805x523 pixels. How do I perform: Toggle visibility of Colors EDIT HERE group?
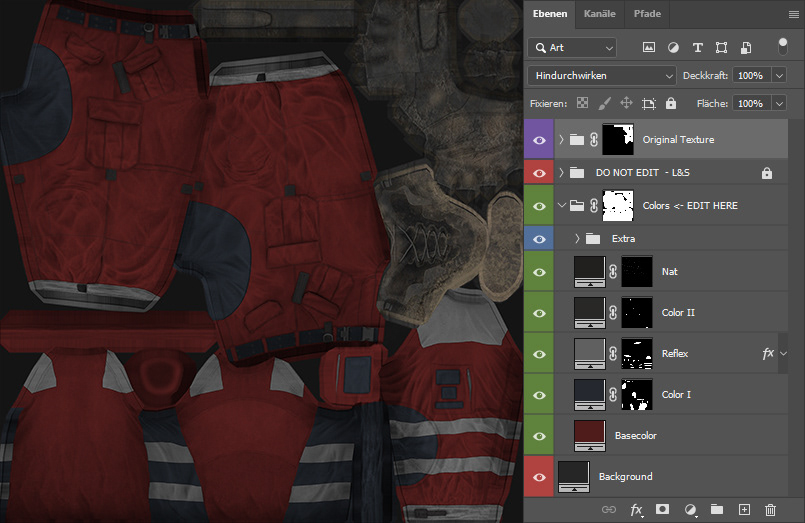(x=539, y=206)
